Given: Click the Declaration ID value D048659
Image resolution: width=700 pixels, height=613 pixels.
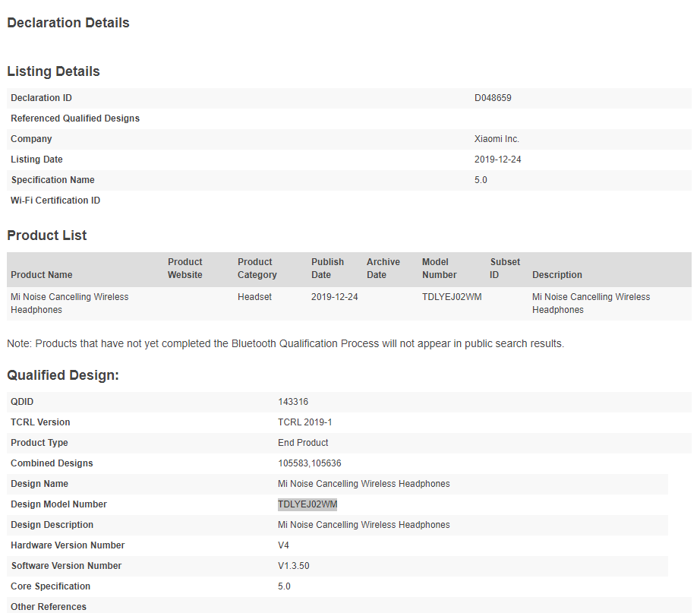Looking at the screenshot, I should point(493,98).
